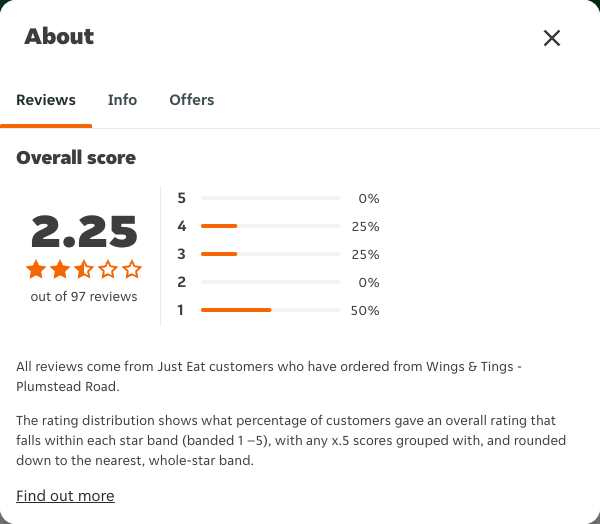This screenshot has height=524, width=600.
Task: Click the Overall score heading
Action: tap(76, 158)
